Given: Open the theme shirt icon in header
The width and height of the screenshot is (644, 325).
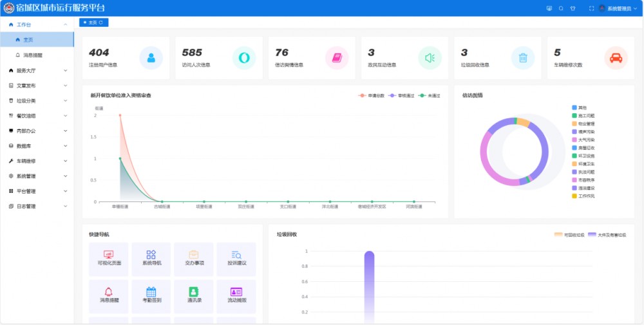Looking at the screenshot, I should click(x=573, y=8).
